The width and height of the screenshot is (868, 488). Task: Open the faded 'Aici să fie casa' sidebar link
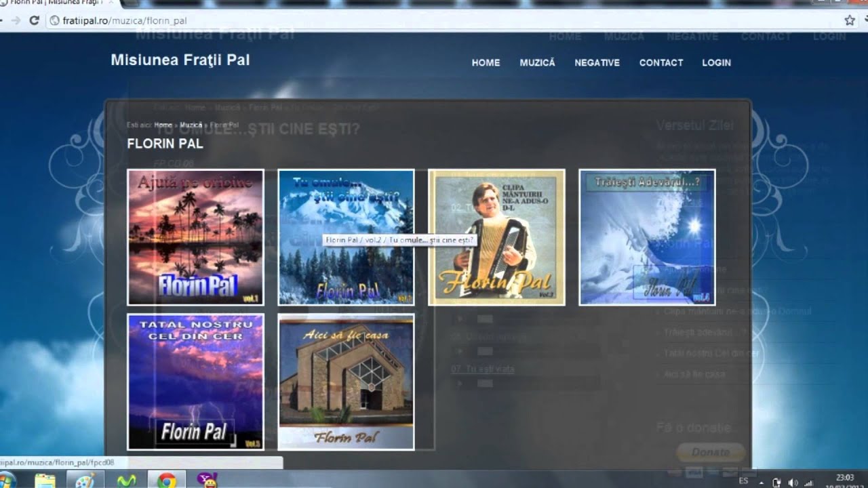click(x=694, y=374)
